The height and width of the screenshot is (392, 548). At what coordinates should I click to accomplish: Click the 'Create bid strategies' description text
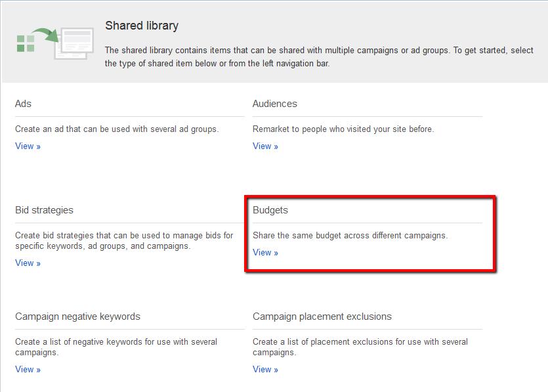point(123,241)
